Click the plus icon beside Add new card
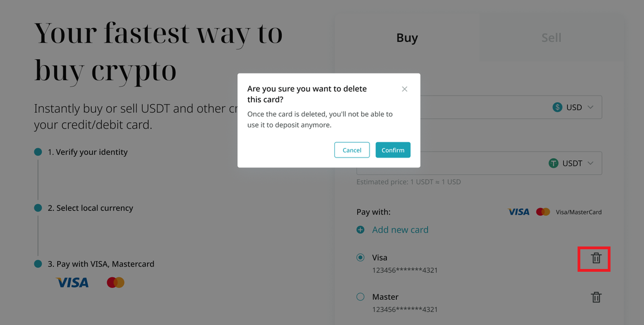This screenshot has width=644, height=325. (x=360, y=229)
